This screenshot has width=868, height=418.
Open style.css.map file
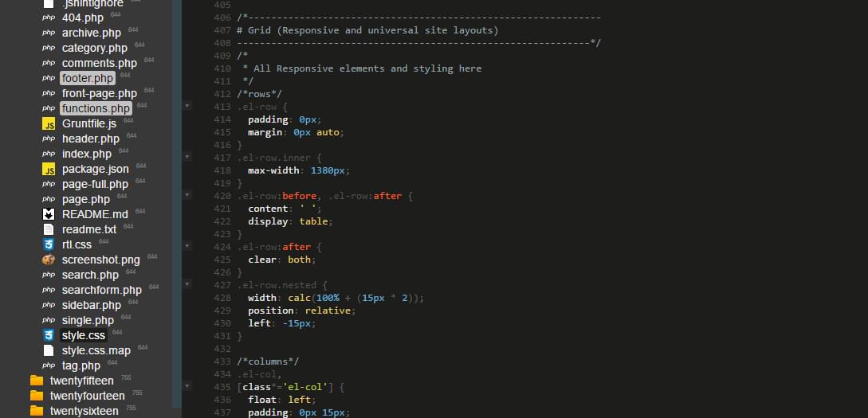point(96,350)
